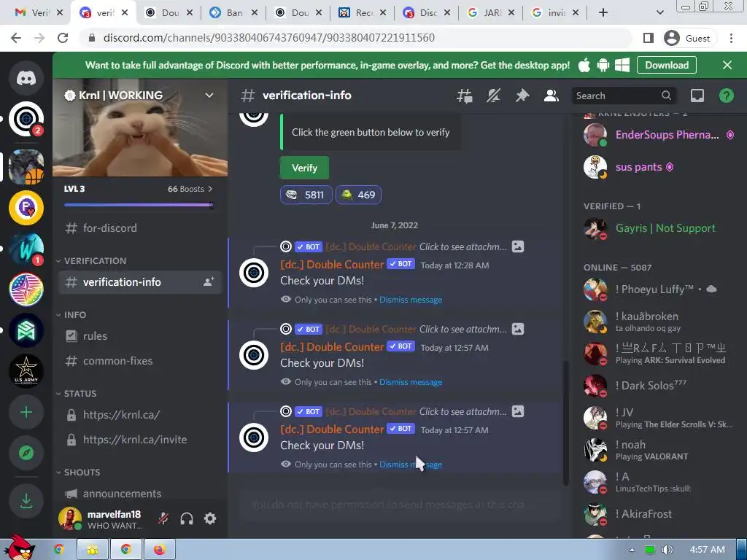
Task: Click Chrome side panel icon
Action: click(x=649, y=38)
